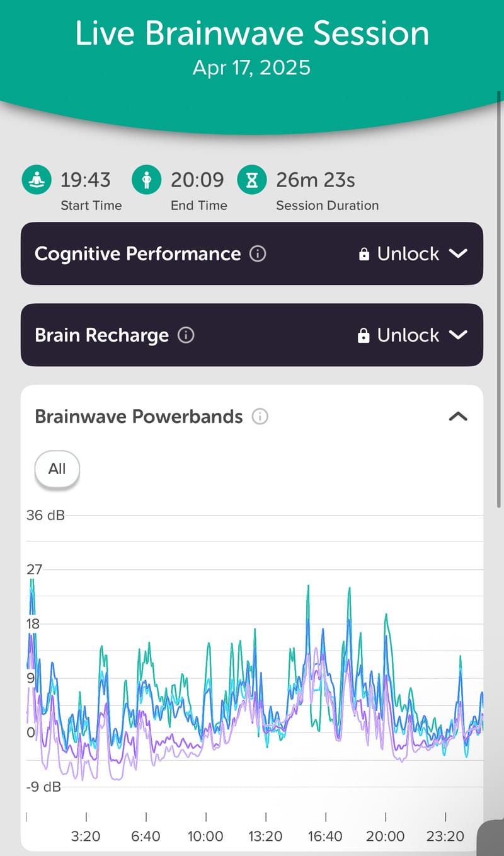Image resolution: width=504 pixels, height=856 pixels.
Task: Click the info icon beside Brain Recharge
Action: [185, 335]
